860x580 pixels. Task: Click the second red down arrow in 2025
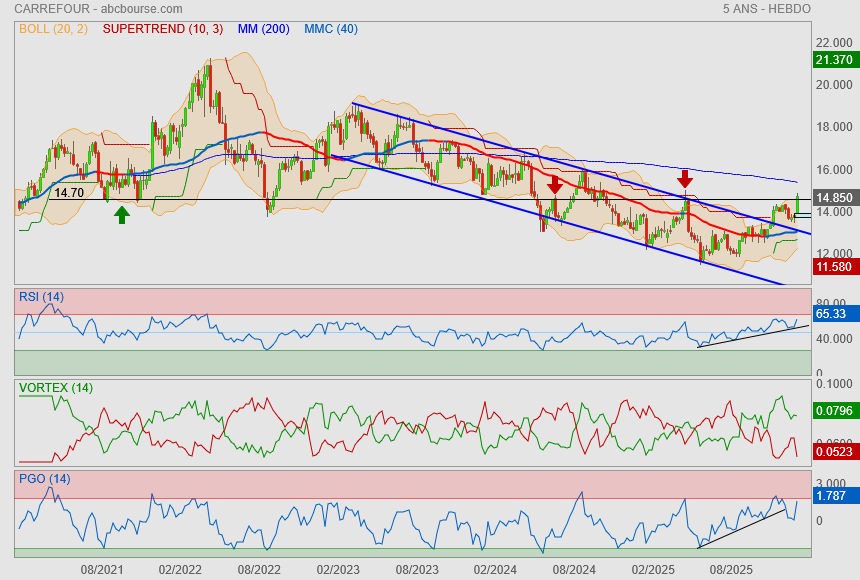[685, 179]
